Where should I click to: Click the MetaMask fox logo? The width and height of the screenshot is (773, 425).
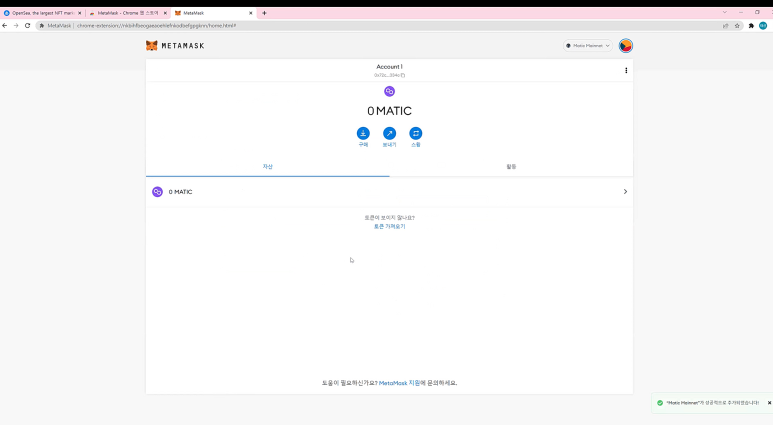click(152, 46)
